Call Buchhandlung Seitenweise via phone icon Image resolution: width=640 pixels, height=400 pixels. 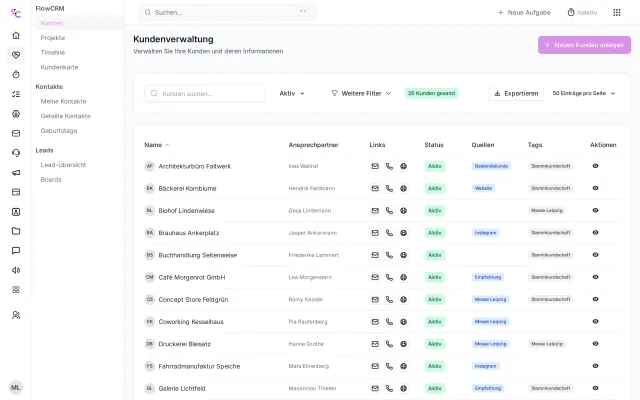pos(389,255)
